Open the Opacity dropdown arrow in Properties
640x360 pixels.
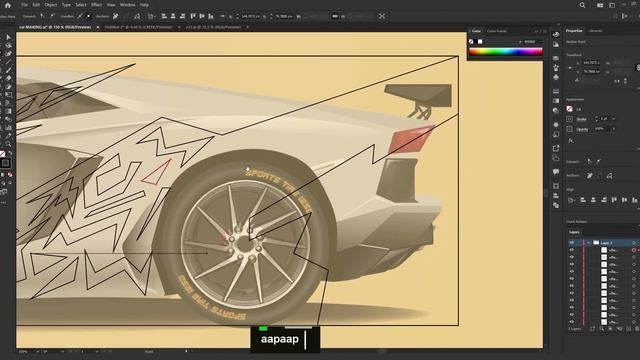point(613,129)
